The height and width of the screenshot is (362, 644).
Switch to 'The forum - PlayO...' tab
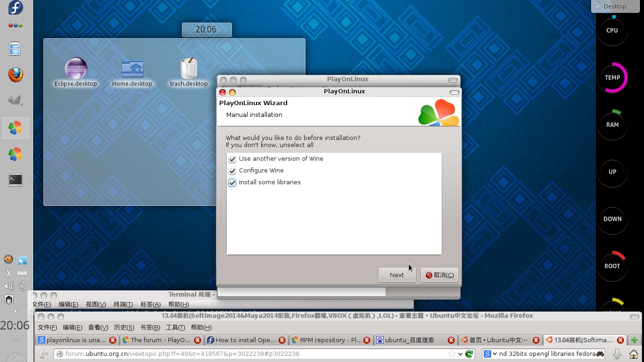(162, 340)
